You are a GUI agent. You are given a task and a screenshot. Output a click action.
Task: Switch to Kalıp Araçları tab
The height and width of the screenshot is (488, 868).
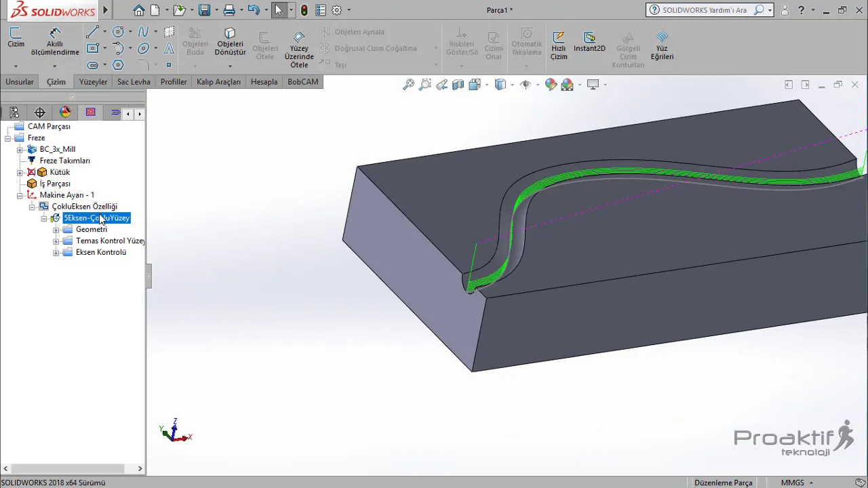[218, 82]
